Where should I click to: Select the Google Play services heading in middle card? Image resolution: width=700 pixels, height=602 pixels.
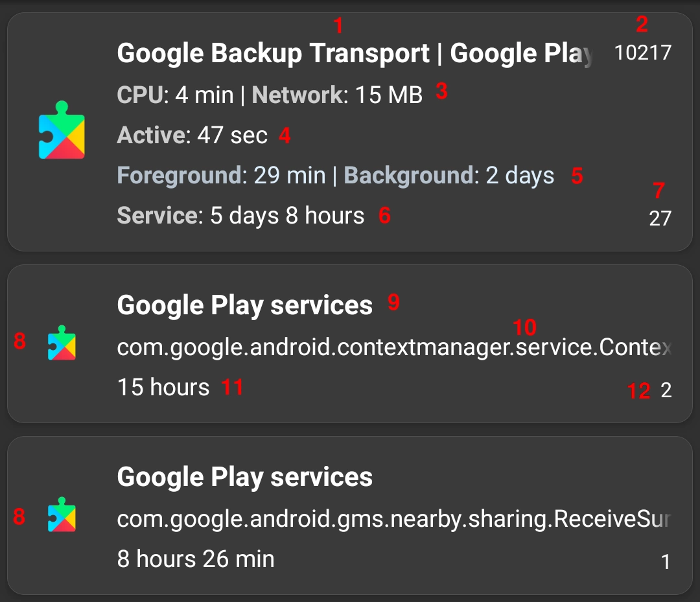(244, 303)
